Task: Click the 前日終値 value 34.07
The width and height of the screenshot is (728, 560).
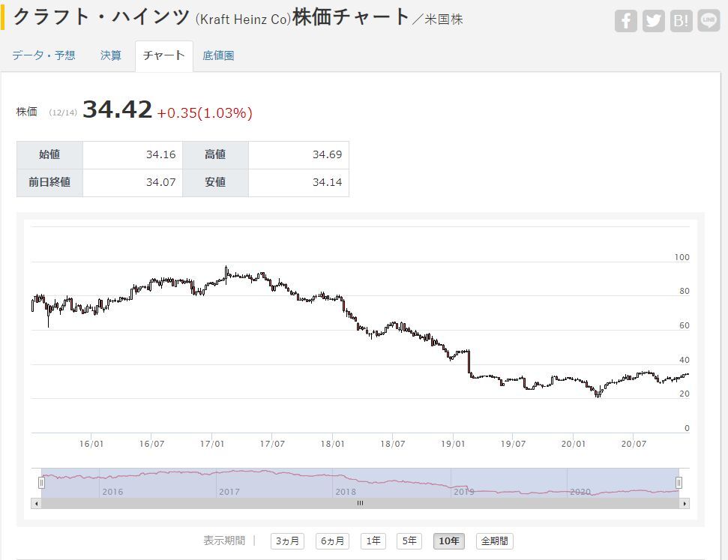Action: click(160, 182)
